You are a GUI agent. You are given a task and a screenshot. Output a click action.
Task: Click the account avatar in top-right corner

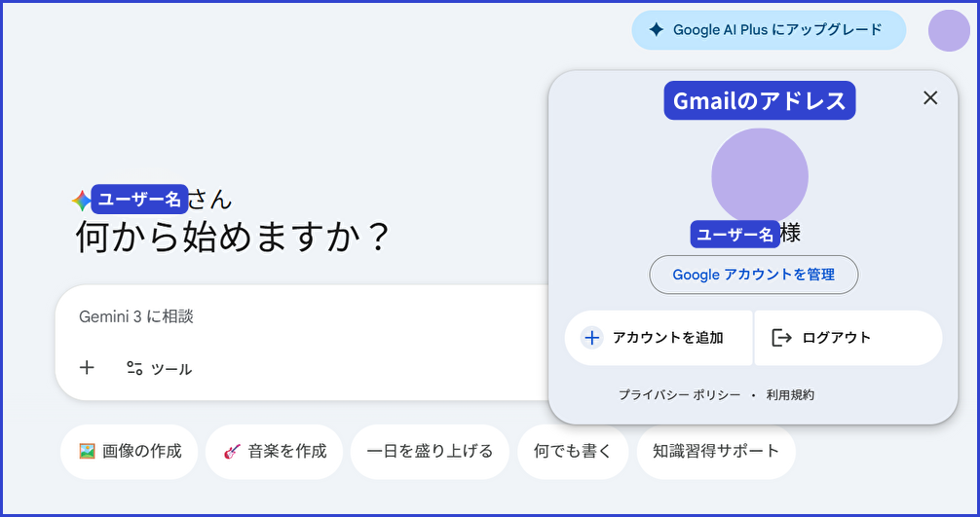(948, 30)
